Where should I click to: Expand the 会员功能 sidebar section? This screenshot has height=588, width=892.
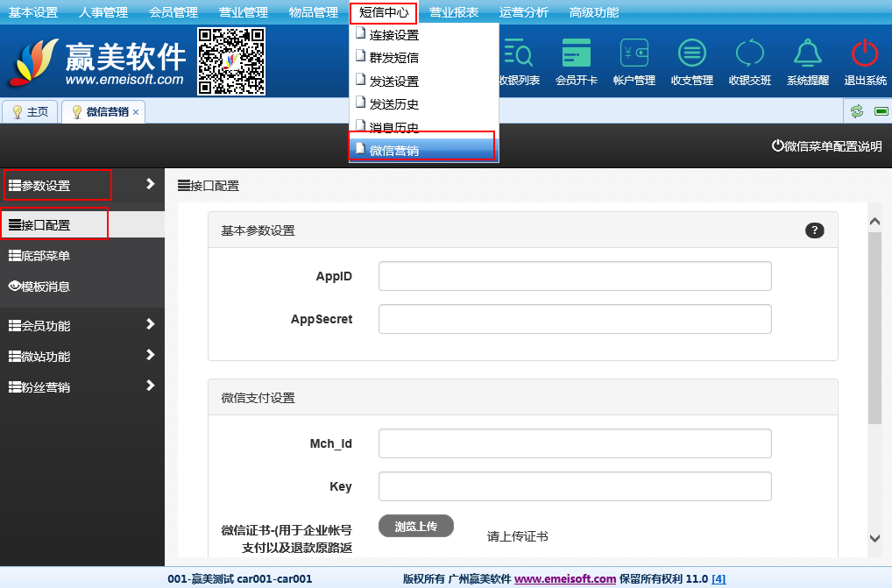pyautogui.click(x=82, y=325)
